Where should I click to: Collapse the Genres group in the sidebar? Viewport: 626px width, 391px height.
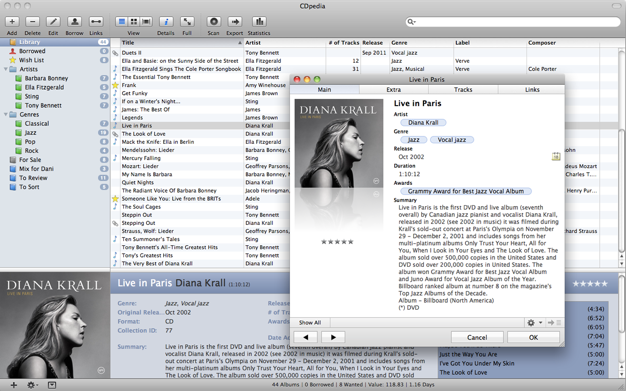(x=6, y=115)
